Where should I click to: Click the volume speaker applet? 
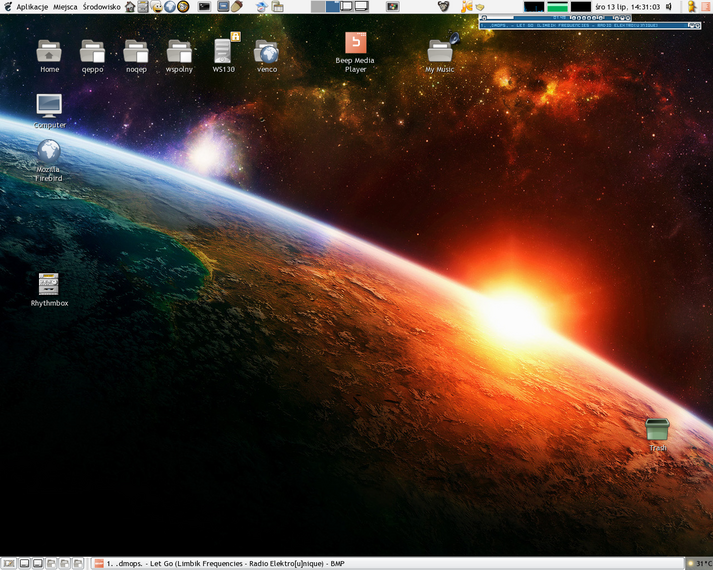[x=669, y=6]
